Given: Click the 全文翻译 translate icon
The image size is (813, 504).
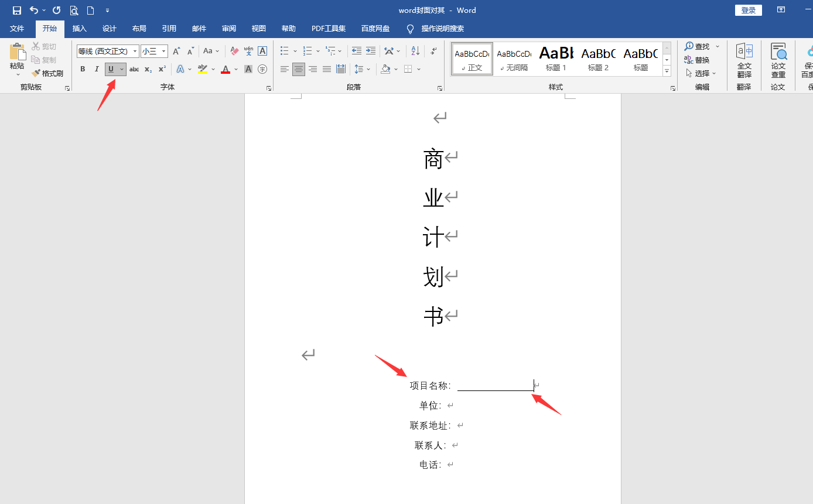Looking at the screenshot, I should click(744, 60).
